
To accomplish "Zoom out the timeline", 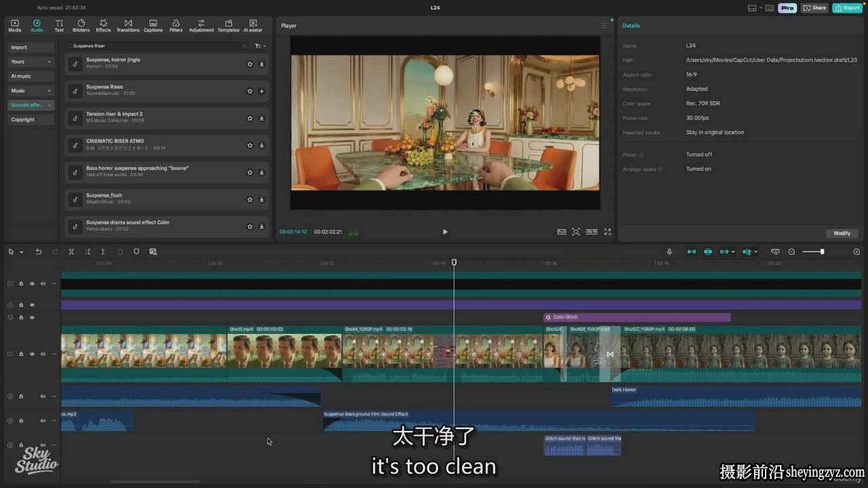I will [x=791, y=251].
